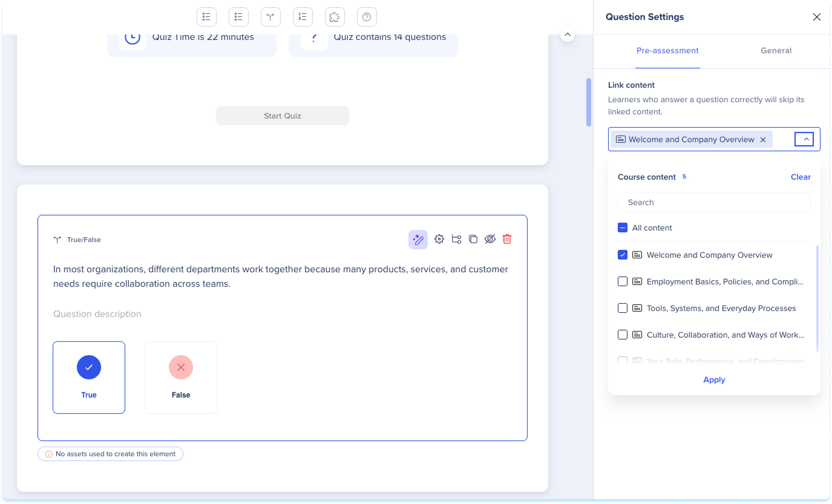The image size is (832, 504).
Task: Add a branching question from top toolbar
Action: [270, 17]
